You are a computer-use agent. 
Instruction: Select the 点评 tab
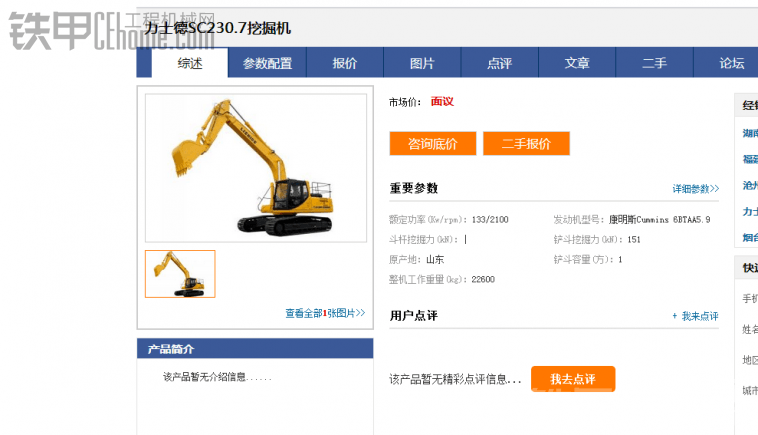click(499, 63)
